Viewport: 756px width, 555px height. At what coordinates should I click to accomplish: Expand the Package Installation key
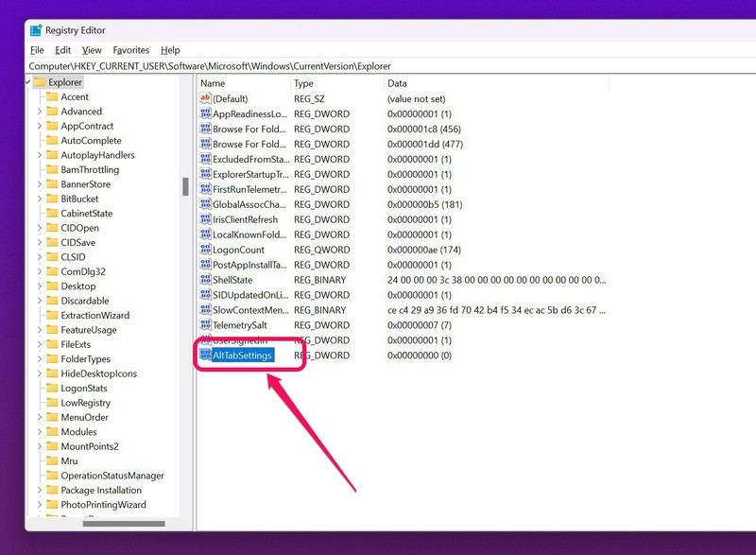[40, 490]
